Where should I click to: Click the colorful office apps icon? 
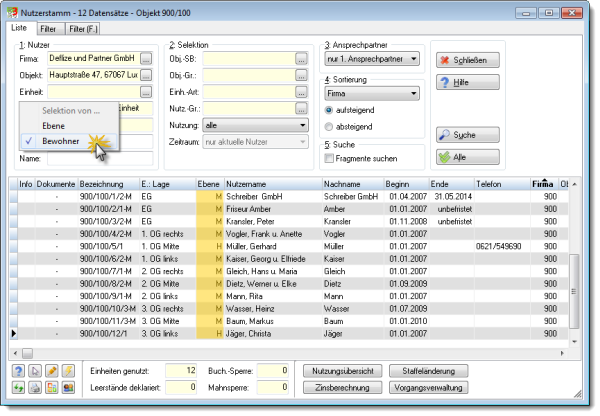52,387
